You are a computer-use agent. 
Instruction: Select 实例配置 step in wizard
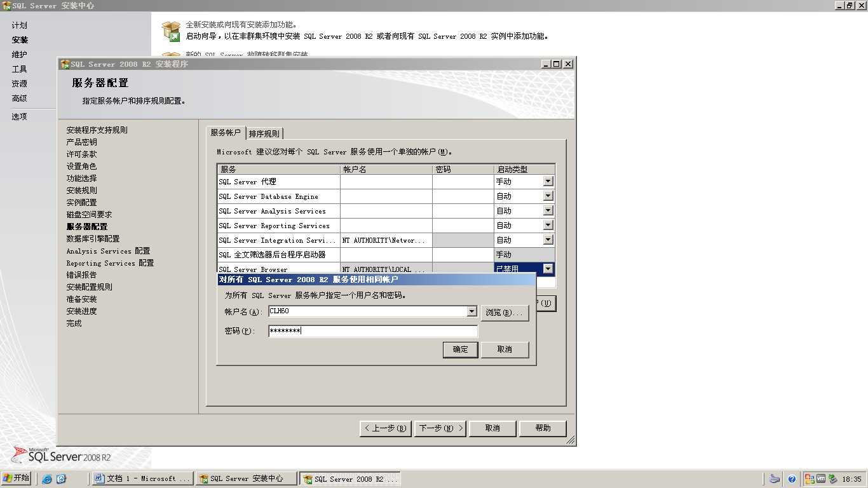coord(81,203)
